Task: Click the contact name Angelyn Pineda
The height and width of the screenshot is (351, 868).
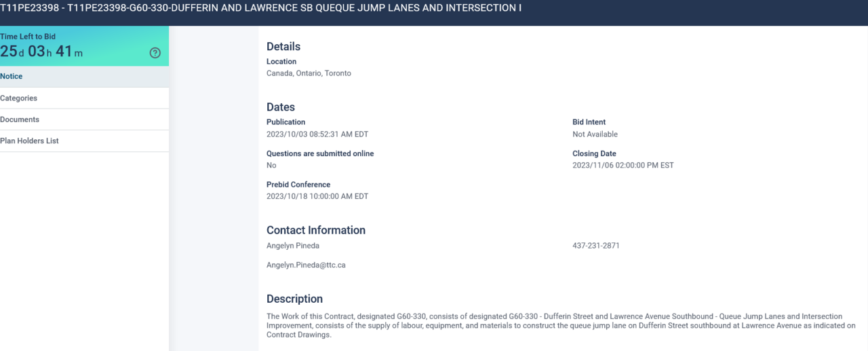Action: pyautogui.click(x=293, y=246)
